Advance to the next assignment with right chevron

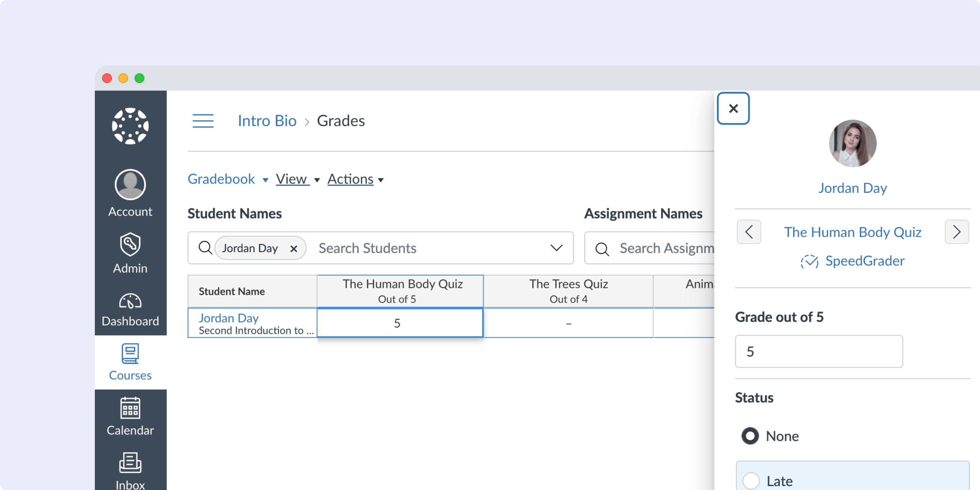coord(957,232)
